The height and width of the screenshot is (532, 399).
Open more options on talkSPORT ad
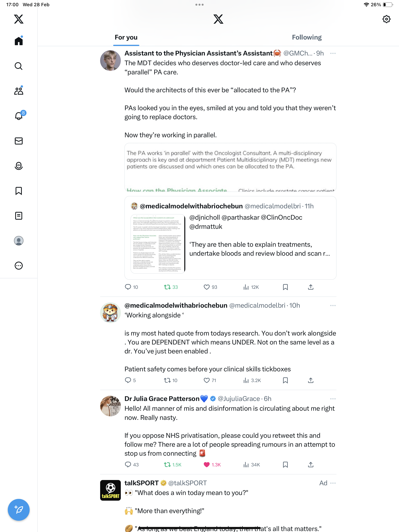[333, 483]
